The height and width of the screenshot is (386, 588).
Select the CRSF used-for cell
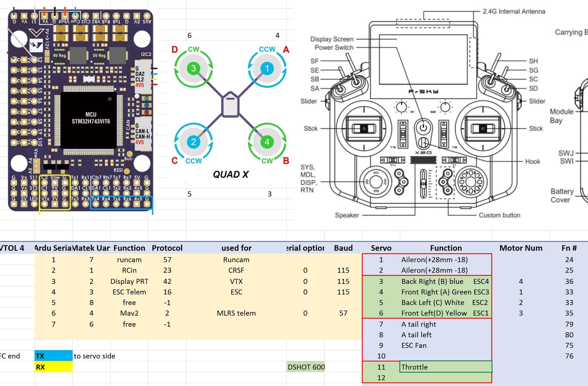click(x=236, y=270)
